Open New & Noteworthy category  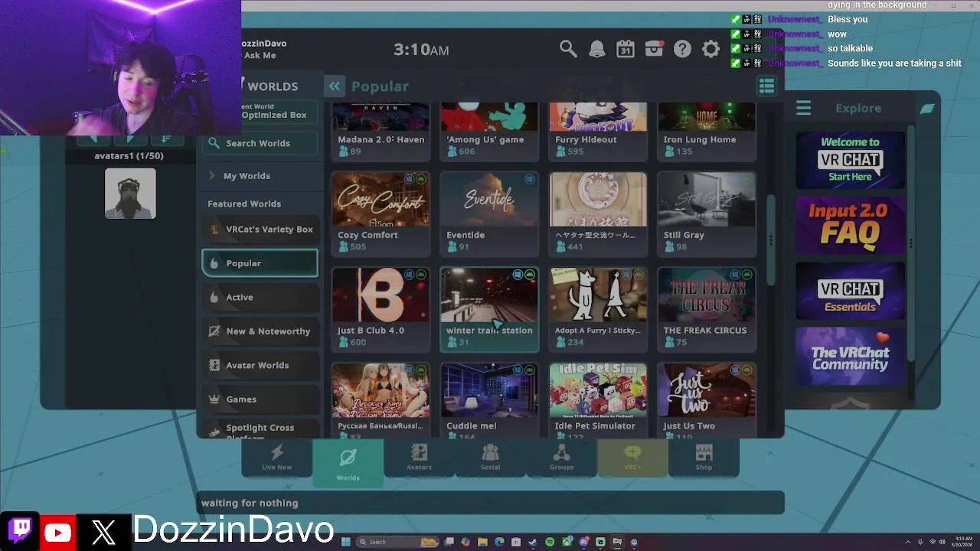tap(260, 331)
